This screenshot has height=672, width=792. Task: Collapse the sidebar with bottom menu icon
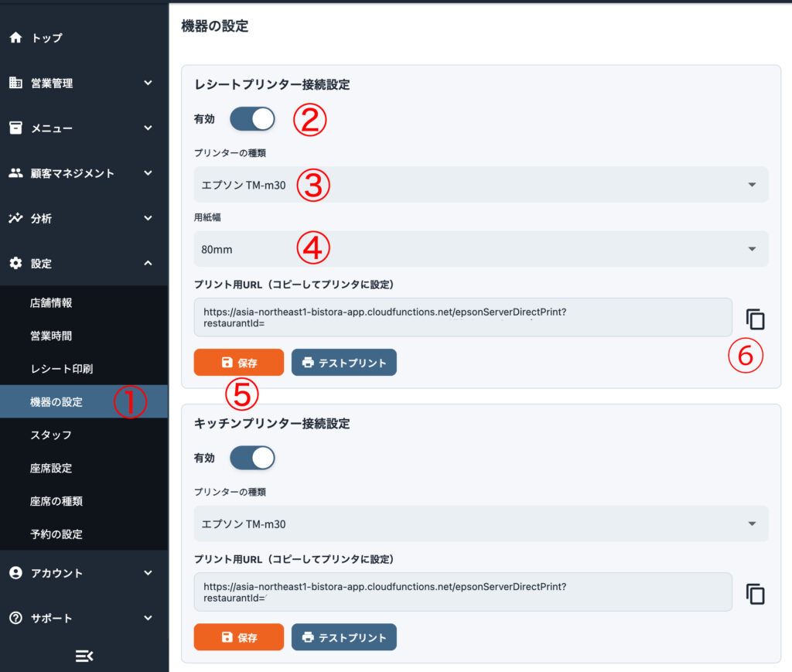point(84,656)
